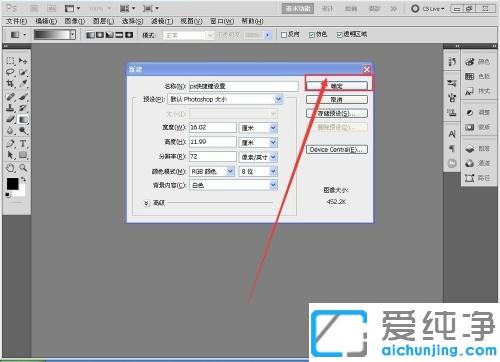
Task: Select the Move tool
Action: [23, 61]
